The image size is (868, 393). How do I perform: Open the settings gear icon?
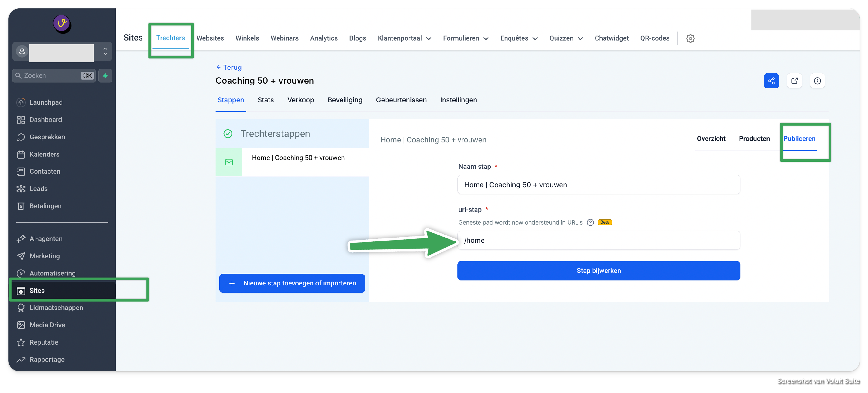click(x=690, y=38)
